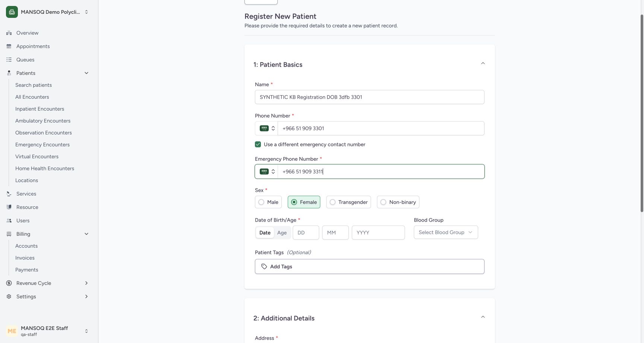The image size is (644, 343).
Task: Collapse the Patient Basics section
Action: coord(483,63)
